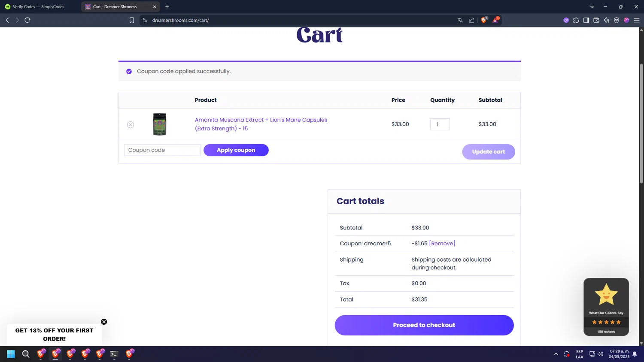Open the notifications bell in system tray
The height and width of the screenshot is (362, 644).
pyautogui.click(x=635, y=354)
